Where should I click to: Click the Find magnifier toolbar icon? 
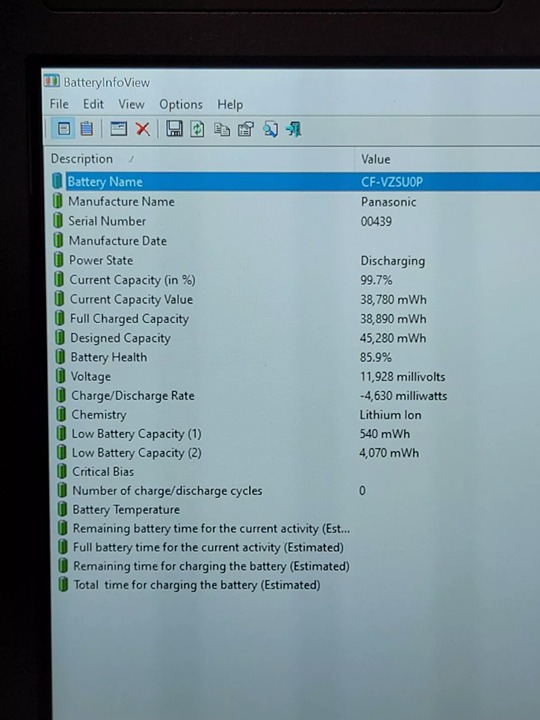tap(270, 129)
